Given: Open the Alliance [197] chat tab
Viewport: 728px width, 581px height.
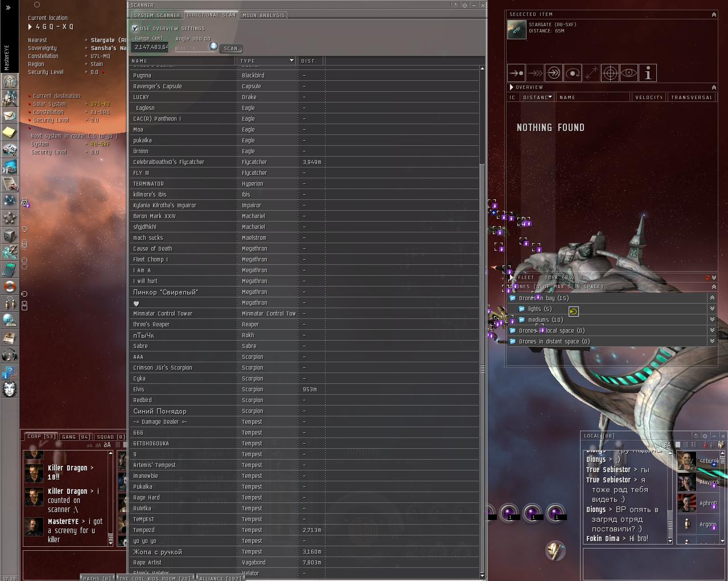Looking at the screenshot, I should click(x=219, y=578).
